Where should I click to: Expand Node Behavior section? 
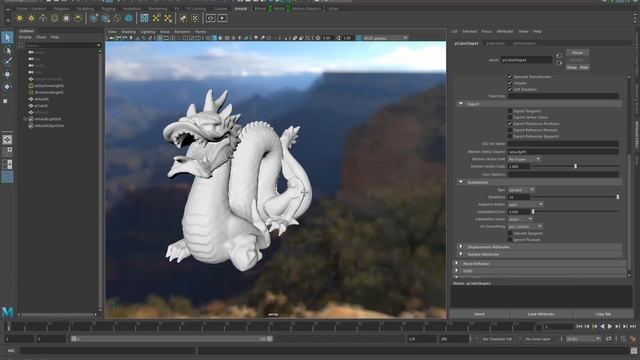(x=457, y=264)
